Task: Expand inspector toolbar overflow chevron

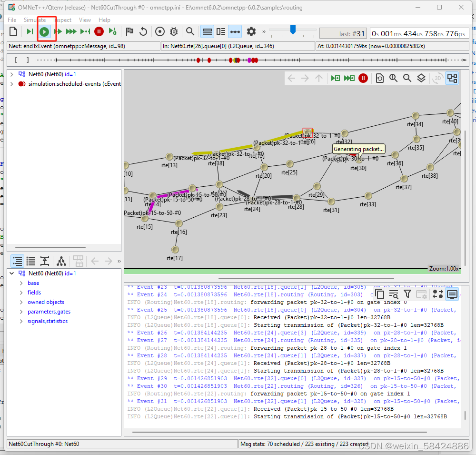Action: click(x=119, y=261)
